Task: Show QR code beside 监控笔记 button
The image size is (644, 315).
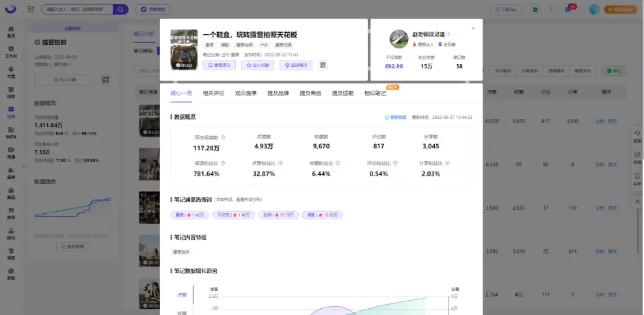Action: tap(323, 65)
